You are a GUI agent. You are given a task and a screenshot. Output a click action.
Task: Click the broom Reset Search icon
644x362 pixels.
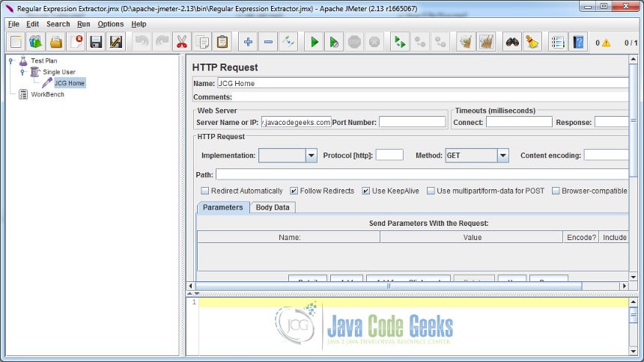(x=532, y=42)
